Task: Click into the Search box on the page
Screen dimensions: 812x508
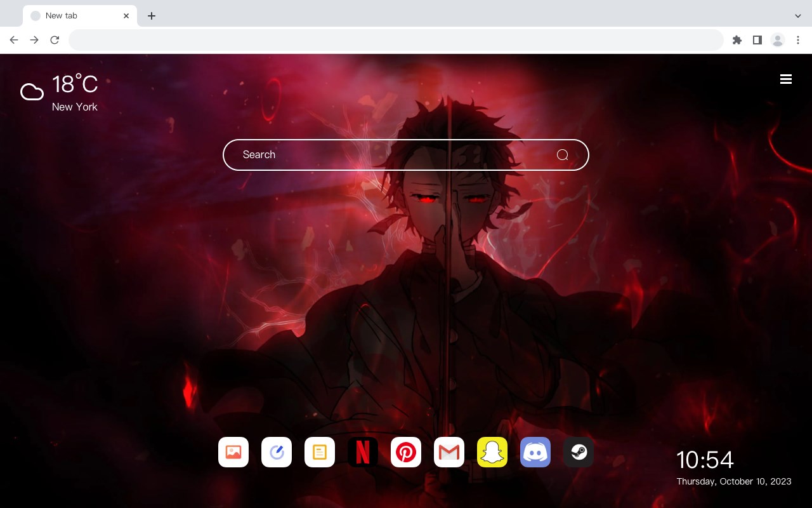Action: (406, 155)
